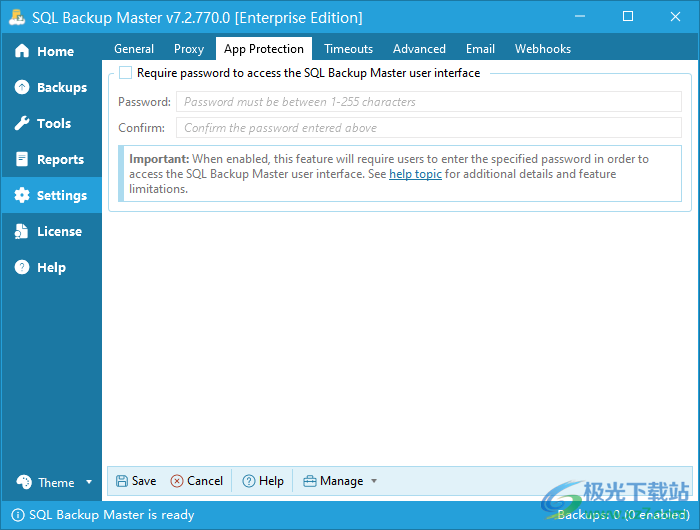The height and width of the screenshot is (530, 700).
Task: Go to the Timeouts tab
Action: click(x=349, y=49)
